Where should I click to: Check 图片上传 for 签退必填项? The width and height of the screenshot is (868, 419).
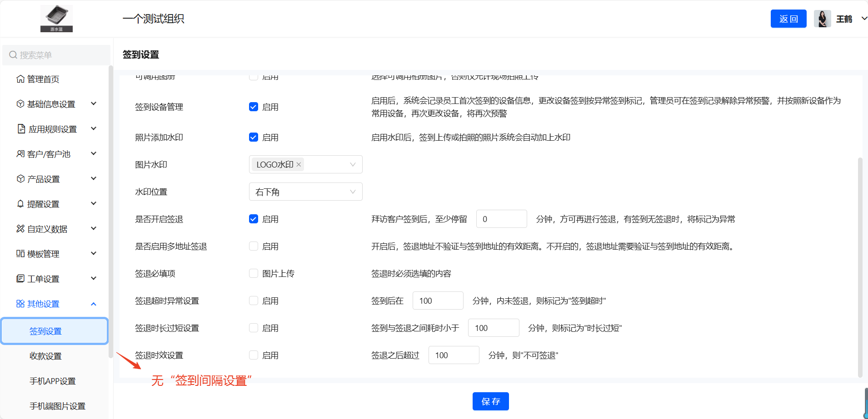254,274
